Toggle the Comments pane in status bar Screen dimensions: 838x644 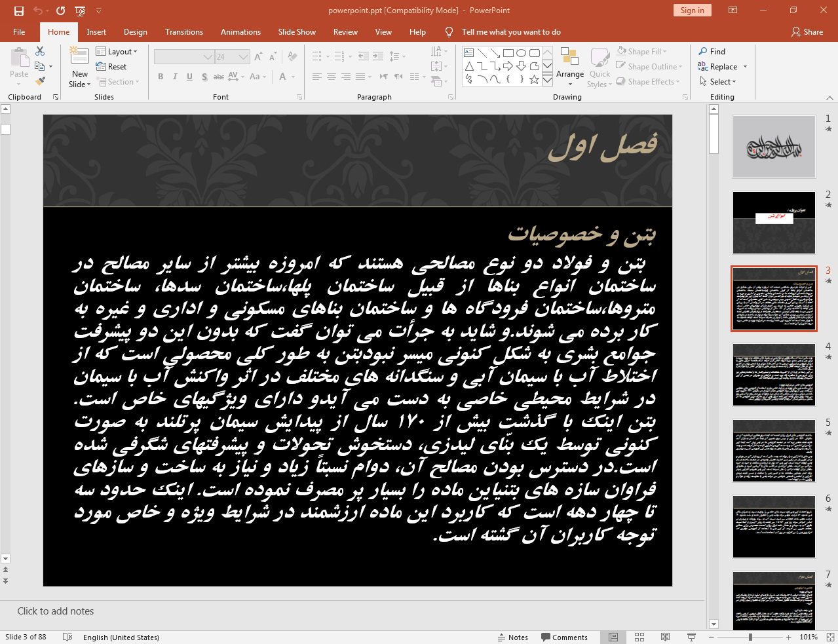pyautogui.click(x=564, y=637)
